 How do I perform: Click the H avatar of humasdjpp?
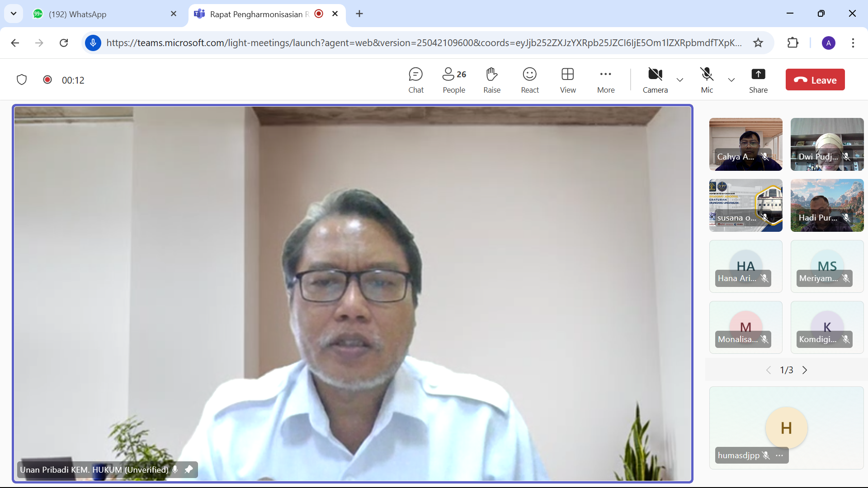(786, 428)
